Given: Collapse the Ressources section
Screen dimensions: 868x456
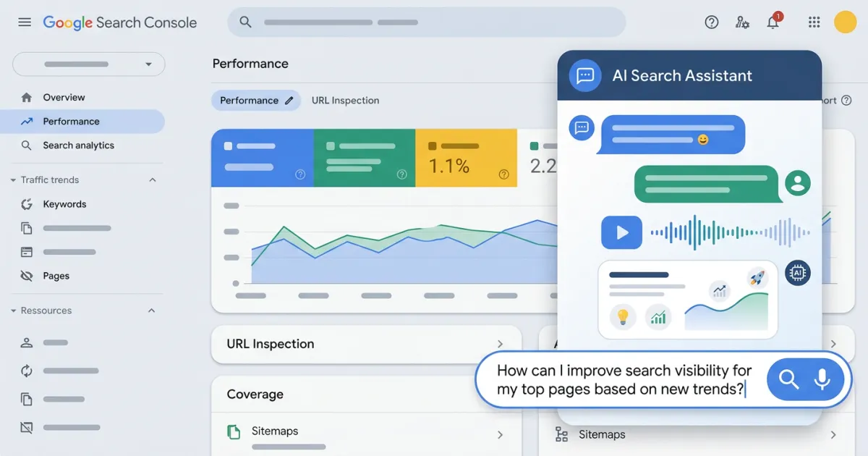Looking at the screenshot, I should point(152,311).
